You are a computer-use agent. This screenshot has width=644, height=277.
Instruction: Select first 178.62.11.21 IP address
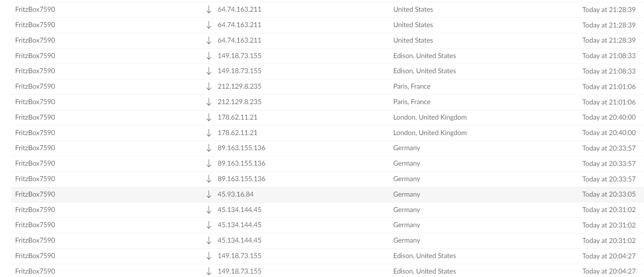[237, 117]
